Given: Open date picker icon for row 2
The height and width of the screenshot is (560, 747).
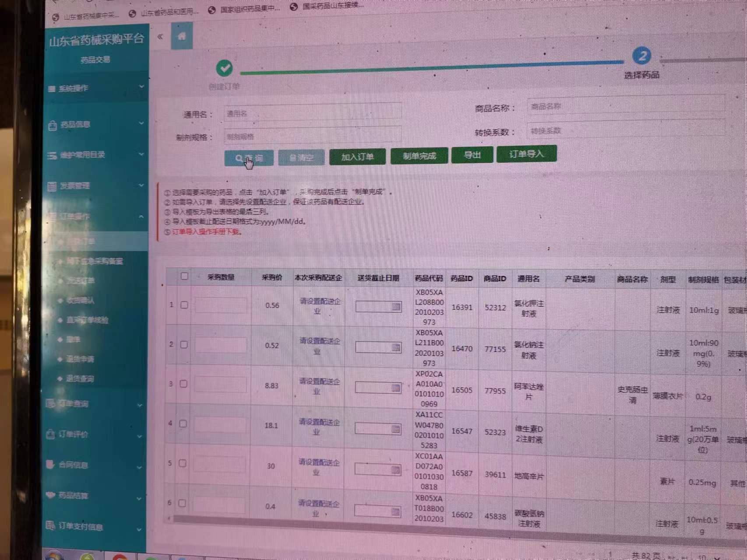Looking at the screenshot, I should coord(396,347).
